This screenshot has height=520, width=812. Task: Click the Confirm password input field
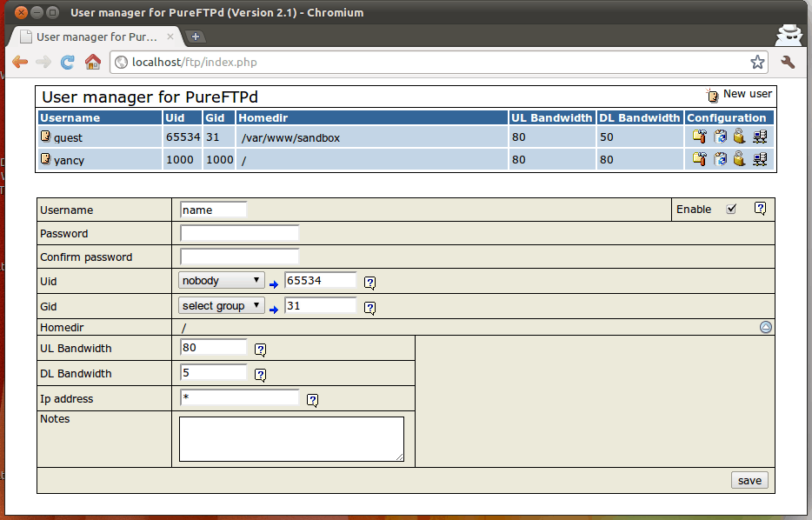[x=239, y=257]
